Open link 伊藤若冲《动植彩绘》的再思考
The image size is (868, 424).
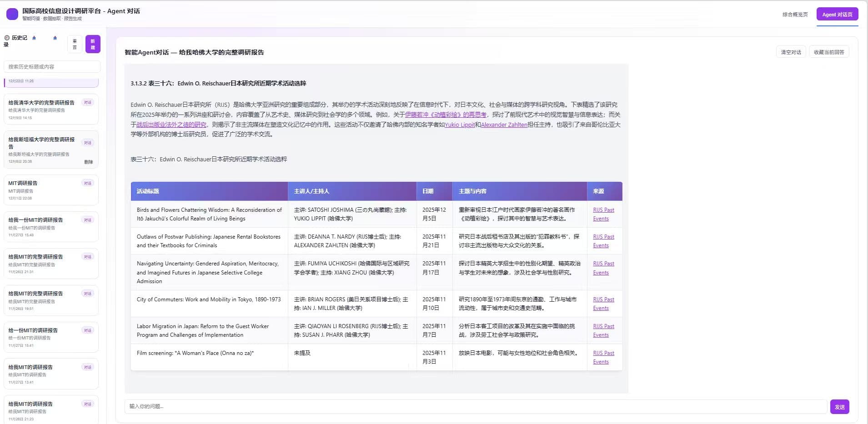(446, 115)
